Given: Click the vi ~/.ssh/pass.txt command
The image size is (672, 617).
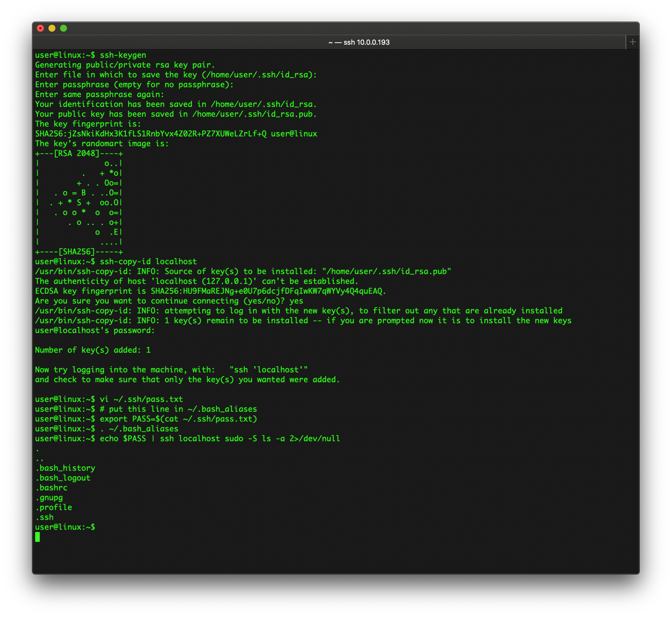Looking at the screenshot, I should click(x=142, y=399).
